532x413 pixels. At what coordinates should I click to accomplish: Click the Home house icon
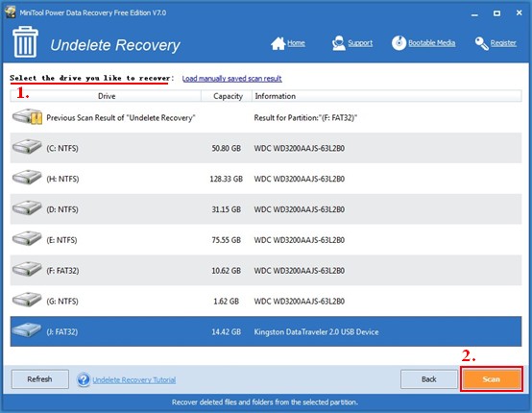(278, 43)
